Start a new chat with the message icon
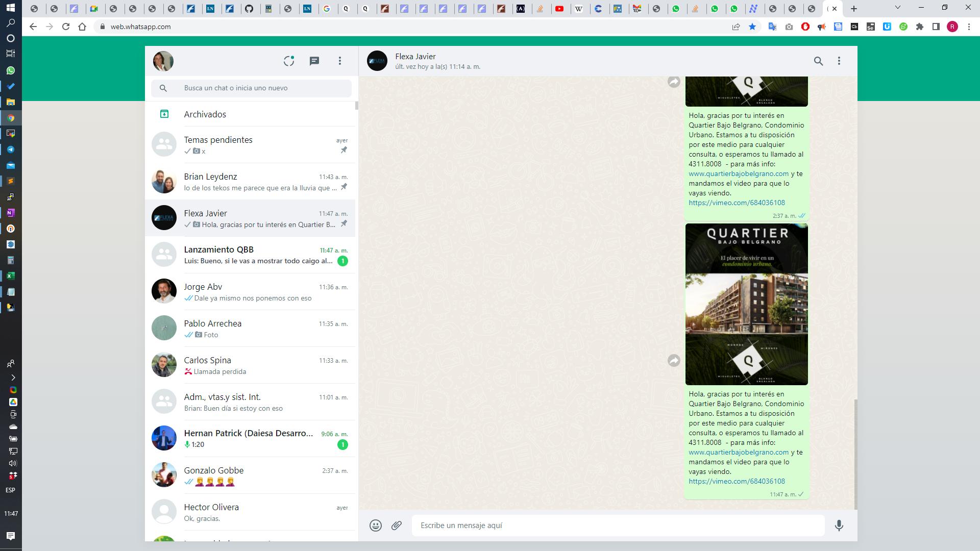 pos(314,61)
